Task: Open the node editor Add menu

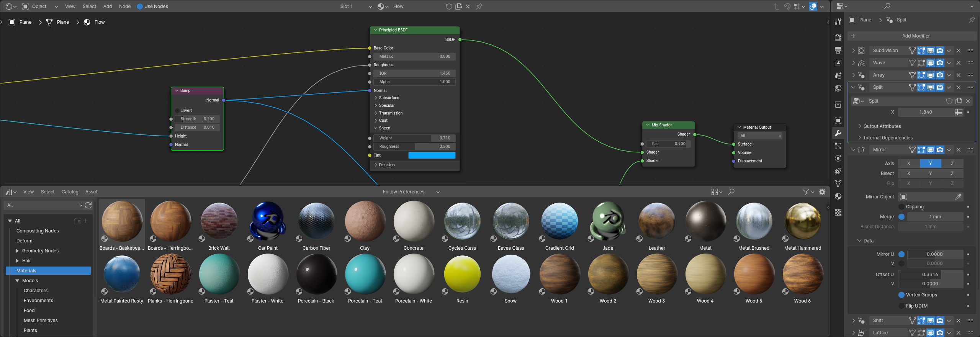Action: [x=108, y=7]
